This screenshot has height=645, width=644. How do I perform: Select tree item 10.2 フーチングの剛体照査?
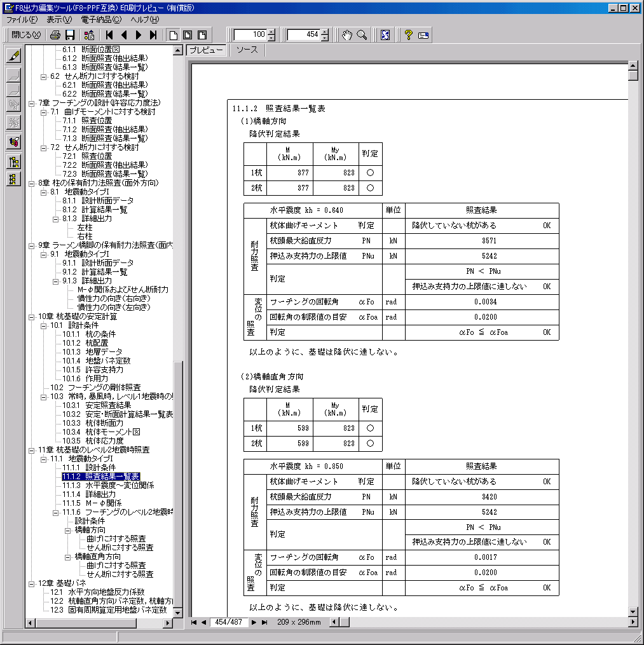pos(95,388)
